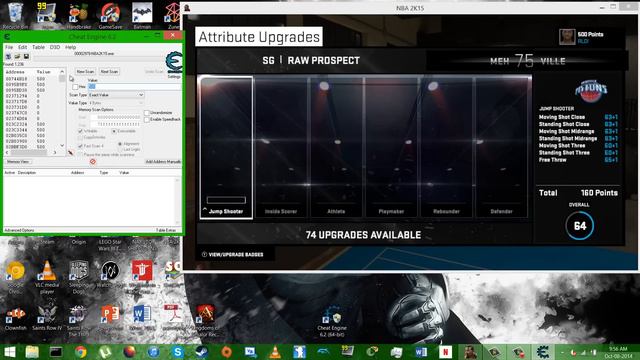Click Cheat Engine icon in taskbar
The height and width of the screenshot is (360, 640).
coord(542,351)
